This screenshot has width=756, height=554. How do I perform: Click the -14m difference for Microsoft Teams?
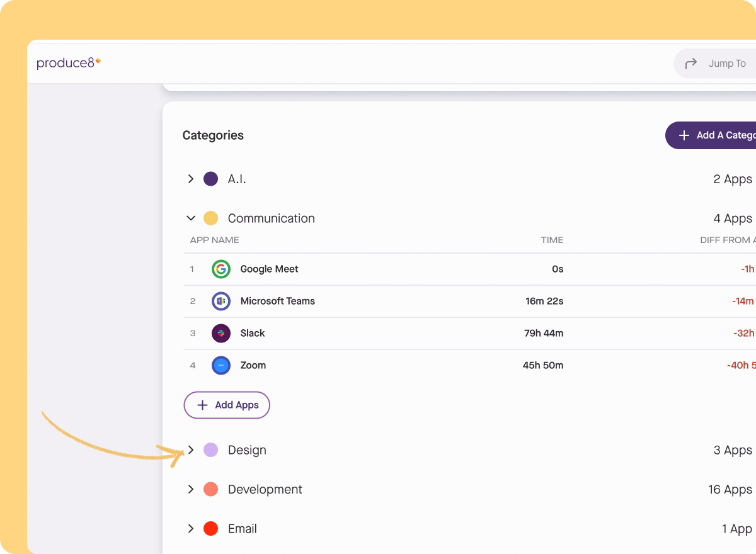(743, 302)
